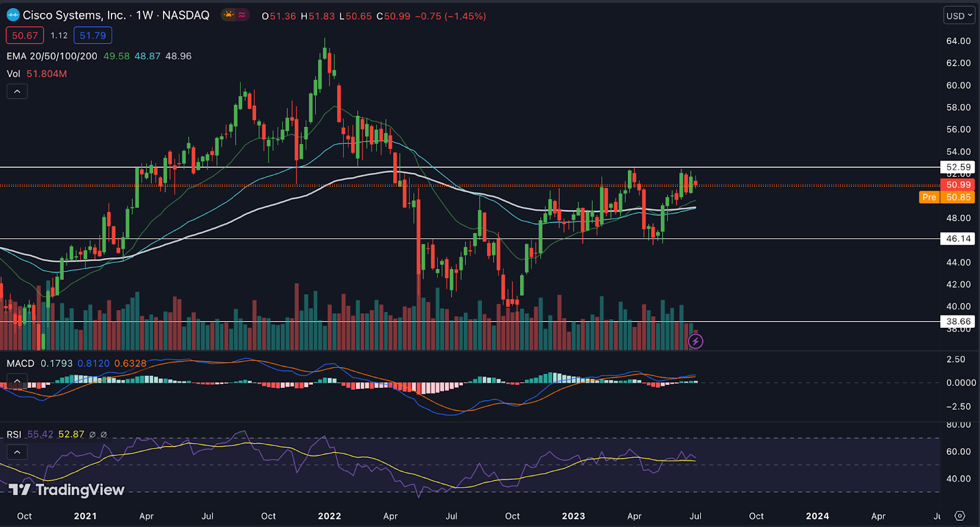Click the −2.50 MACD scale label
The height and width of the screenshot is (527, 980).
(x=959, y=406)
